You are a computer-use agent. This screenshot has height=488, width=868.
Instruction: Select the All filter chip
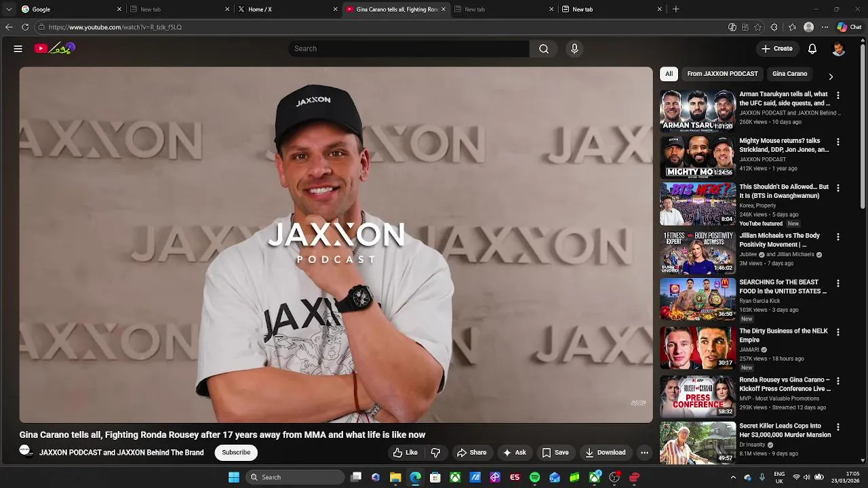point(669,74)
